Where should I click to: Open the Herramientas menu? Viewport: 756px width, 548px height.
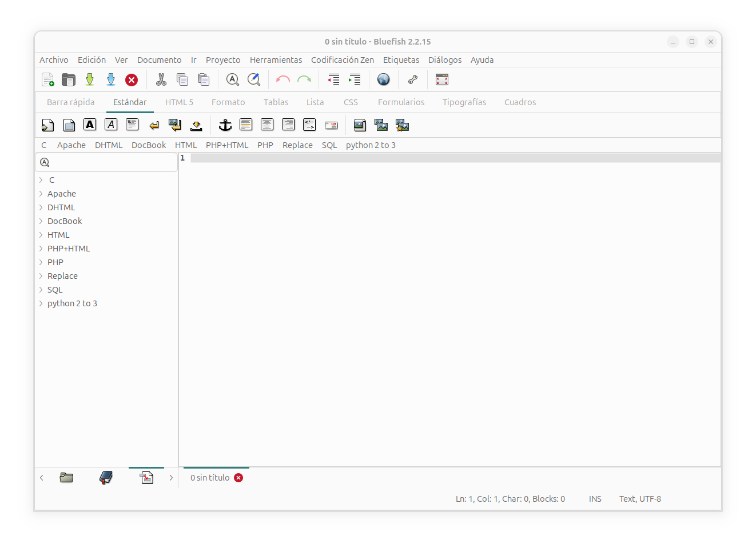click(276, 60)
